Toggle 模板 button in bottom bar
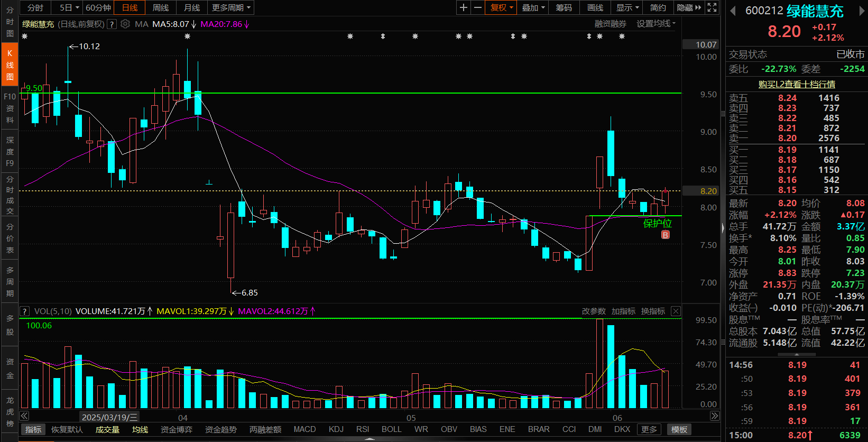The width and height of the screenshot is (868, 442). [679, 429]
